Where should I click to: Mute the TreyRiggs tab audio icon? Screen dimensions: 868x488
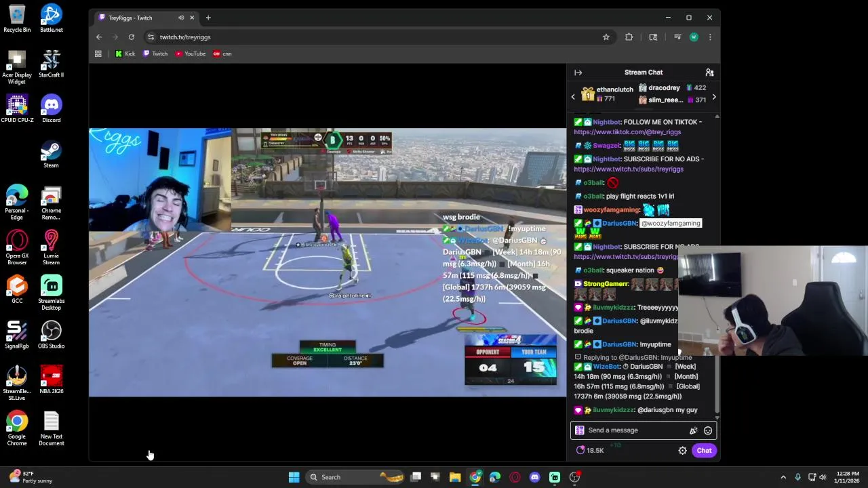coord(181,18)
